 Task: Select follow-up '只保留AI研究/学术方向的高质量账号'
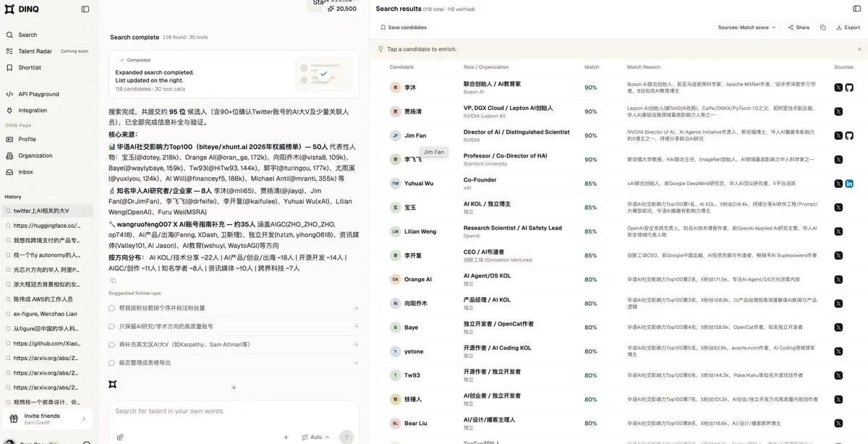234,326
